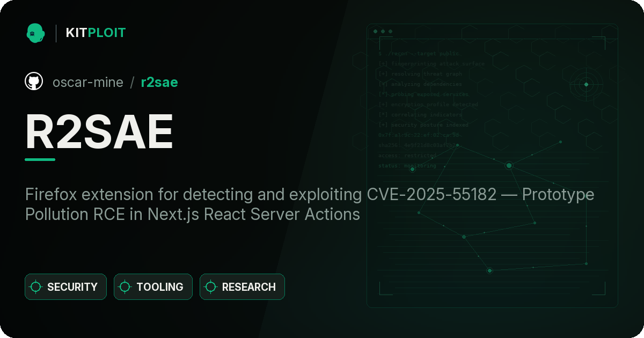
Task: Click the crosshair icon in RESEARCH tag
Action: click(211, 287)
